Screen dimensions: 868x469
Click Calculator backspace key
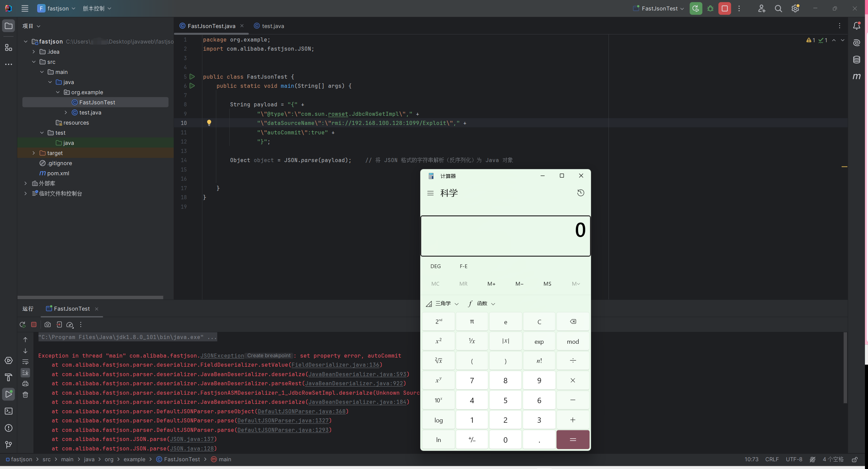coord(573,322)
